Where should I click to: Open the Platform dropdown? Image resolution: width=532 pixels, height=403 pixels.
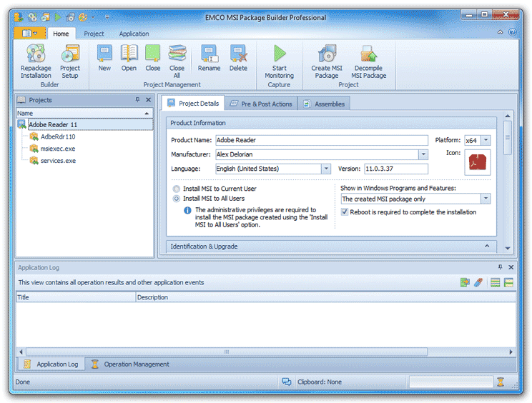(x=486, y=140)
